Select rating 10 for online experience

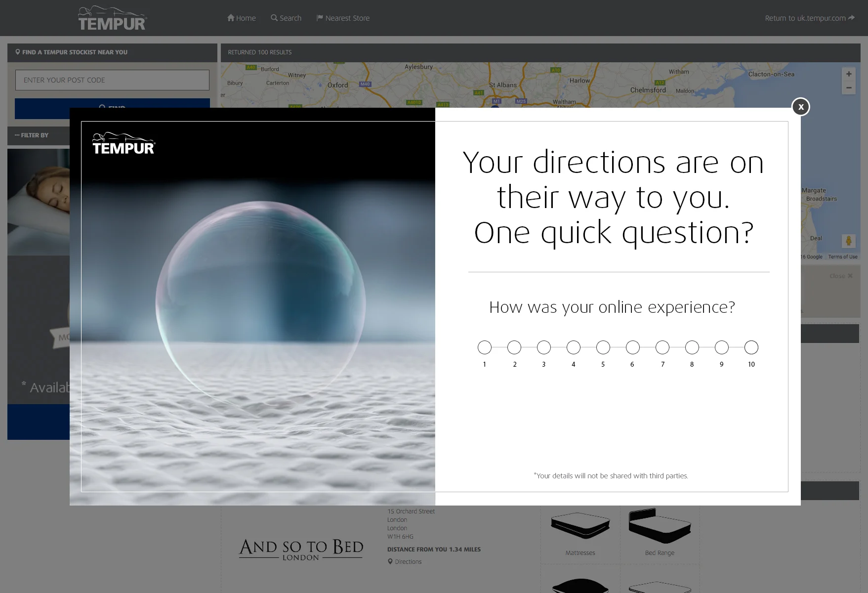click(x=751, y=347)
